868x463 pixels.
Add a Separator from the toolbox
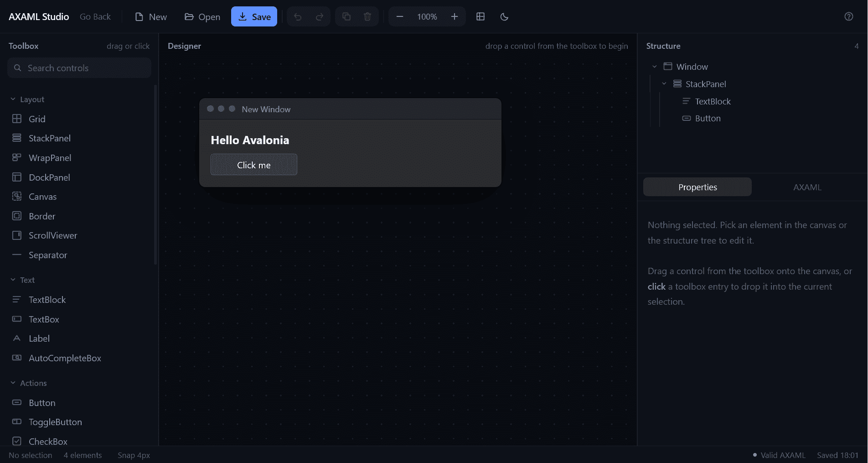[x=79, y=255]
